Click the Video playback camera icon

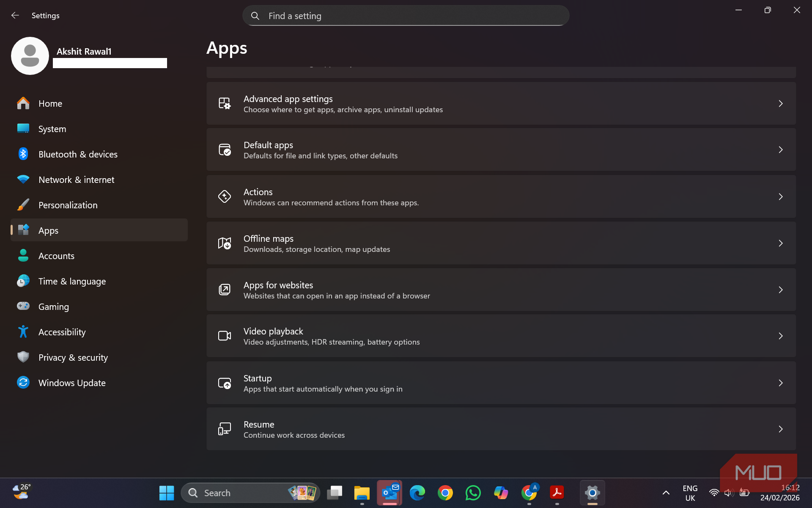click(x=224, y=336)
